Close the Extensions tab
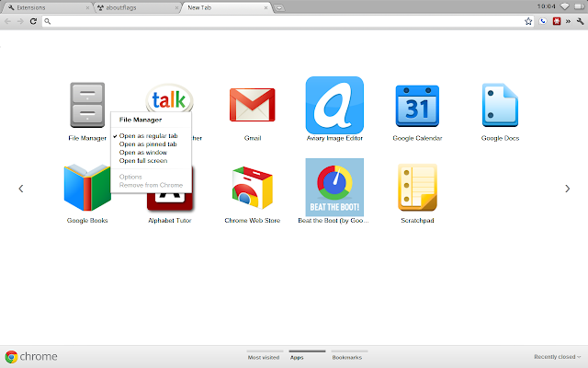Viewport: 588px width, 368px height. pos(87,7)
